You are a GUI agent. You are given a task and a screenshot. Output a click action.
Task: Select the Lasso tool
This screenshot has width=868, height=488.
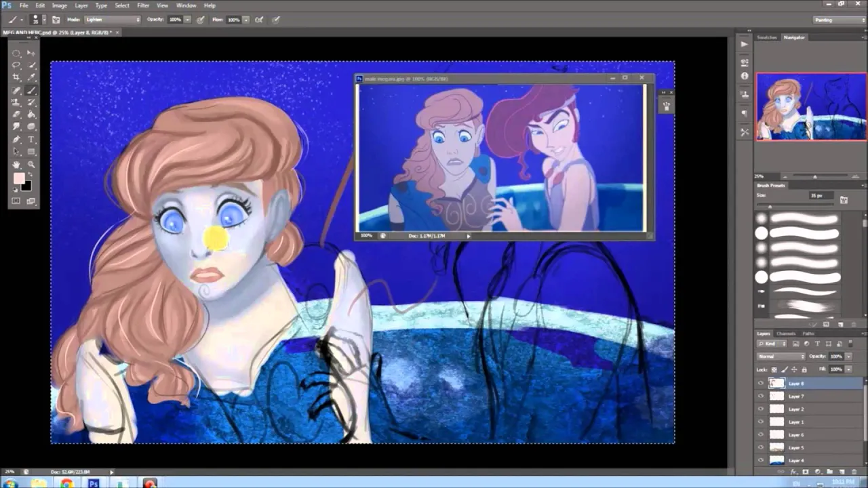[16, 65]
